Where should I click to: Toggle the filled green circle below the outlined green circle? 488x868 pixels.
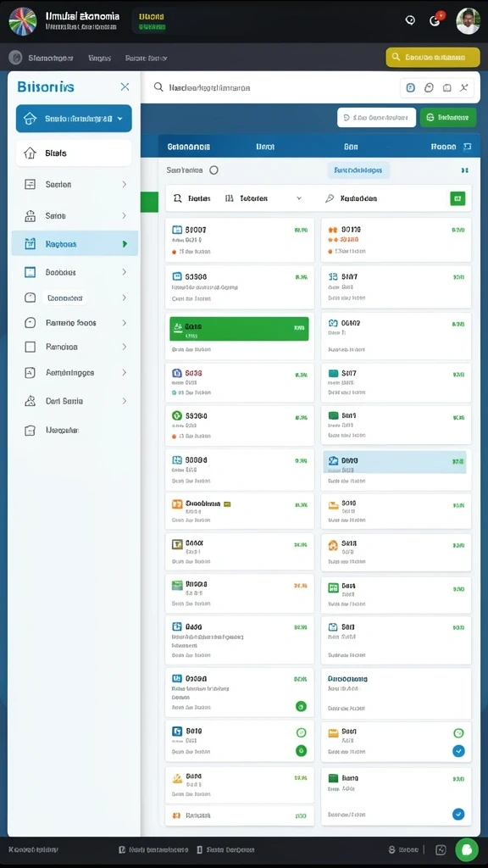click(301, 751)
